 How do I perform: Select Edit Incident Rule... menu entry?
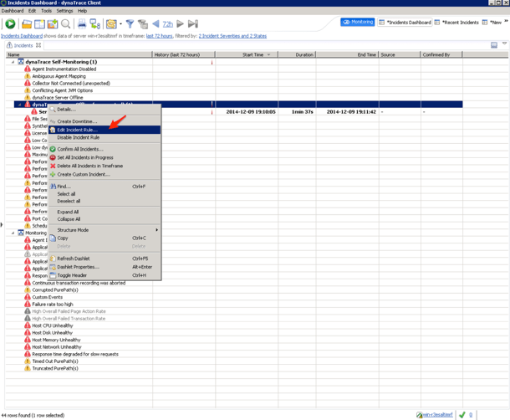(x=76, y=130)
